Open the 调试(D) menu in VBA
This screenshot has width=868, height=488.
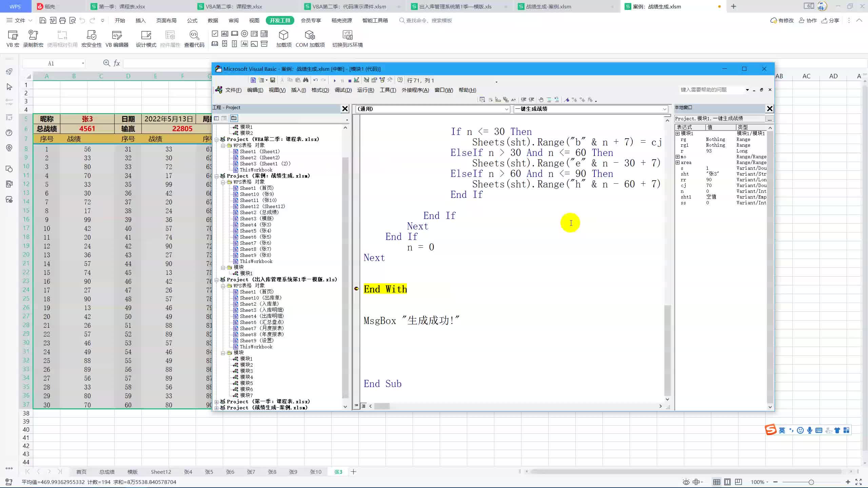pos(342,90)
